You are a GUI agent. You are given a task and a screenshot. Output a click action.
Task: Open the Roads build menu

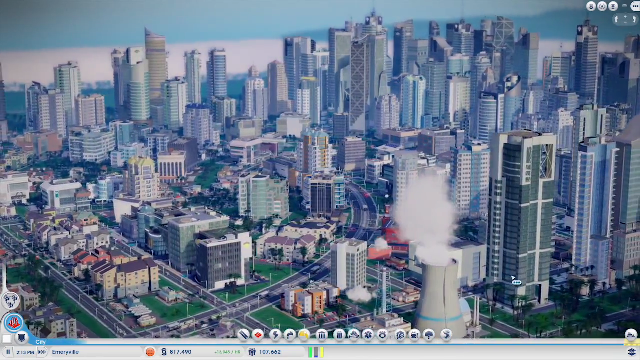click(244, 335)
